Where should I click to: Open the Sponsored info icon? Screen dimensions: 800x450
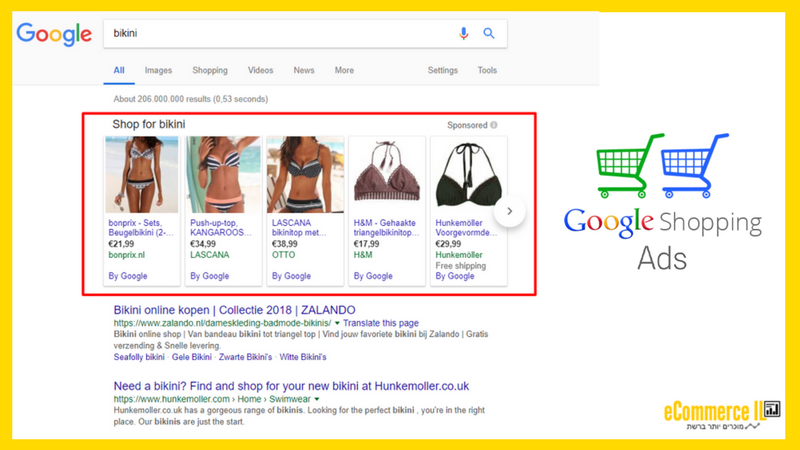[x=494, y=125]
